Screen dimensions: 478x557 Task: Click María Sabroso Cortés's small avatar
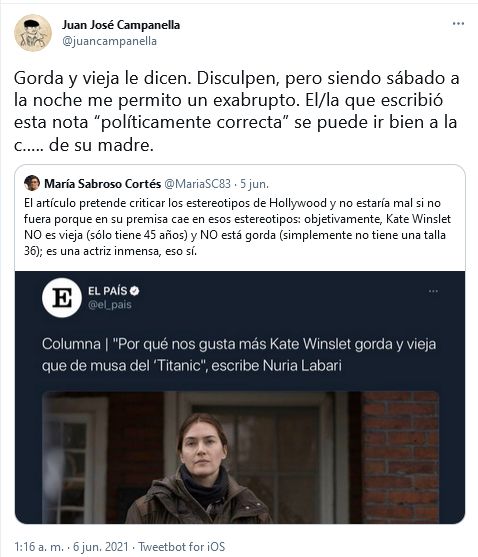[32, 183]
